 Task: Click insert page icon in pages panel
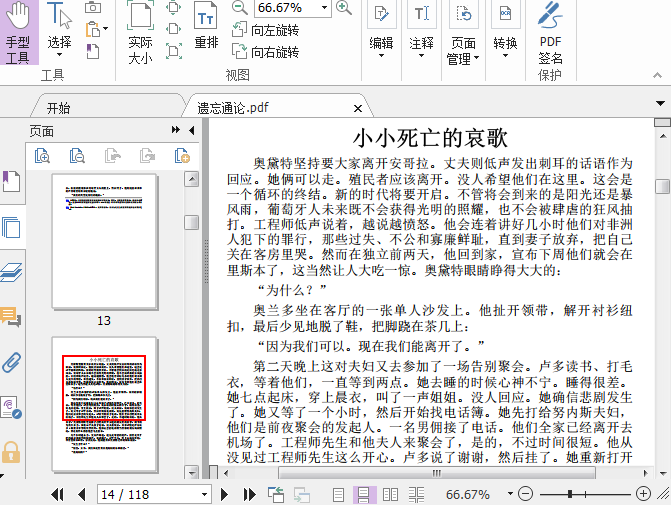tap(182, 156)
